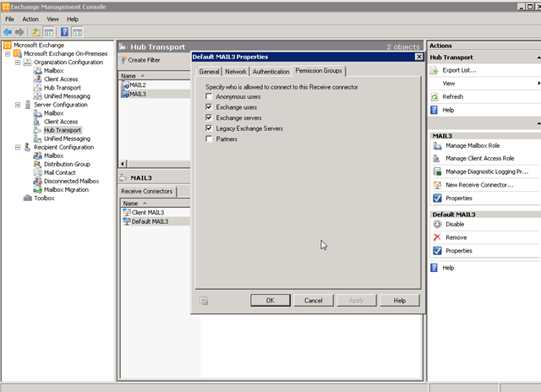Image resolution: width=541 pixels, height=392 pixels.
Task: Click the Create Filter funnel icon
Action: 123,60
